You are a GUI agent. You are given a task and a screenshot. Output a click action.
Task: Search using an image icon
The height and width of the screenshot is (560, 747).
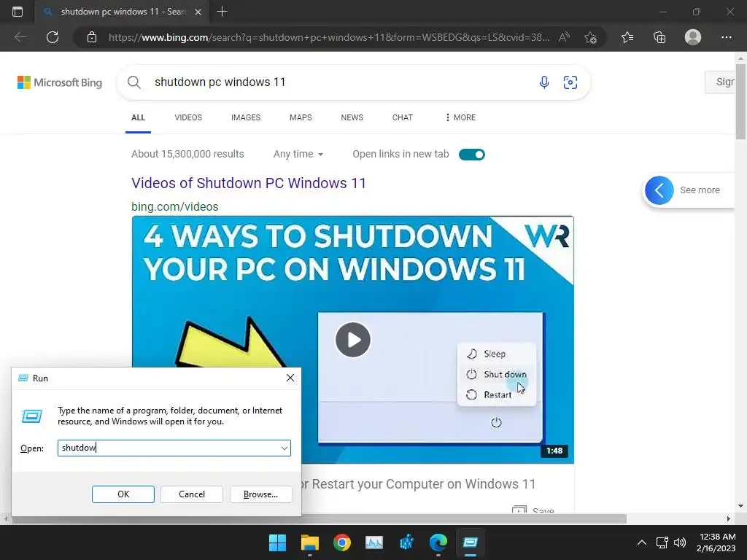(x=570, y=82)
